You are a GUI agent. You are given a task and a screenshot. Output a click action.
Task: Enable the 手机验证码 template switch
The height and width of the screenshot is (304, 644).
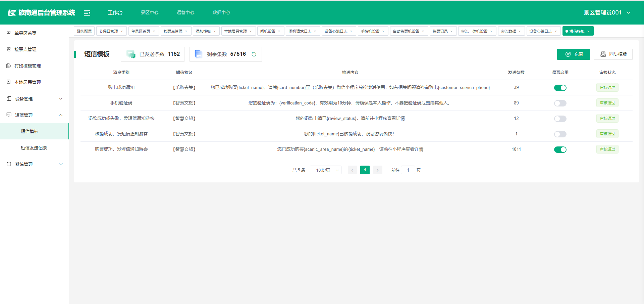(x=560, y=103)
